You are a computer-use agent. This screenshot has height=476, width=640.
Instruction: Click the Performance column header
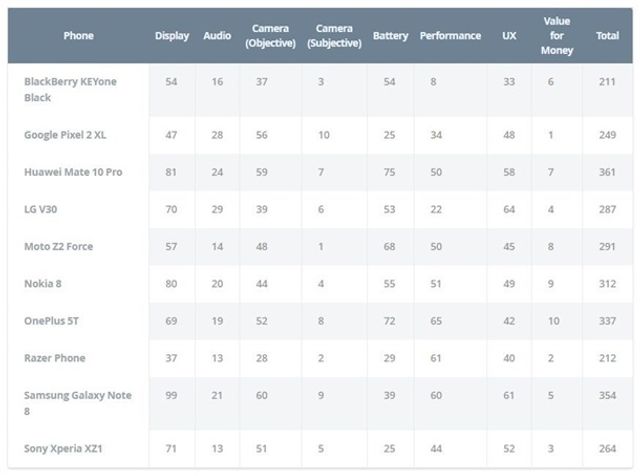(450, 36)
